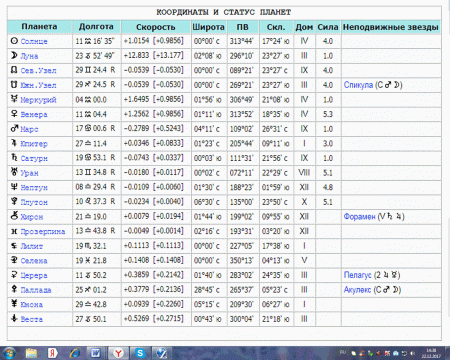This screenshot has height=360, width=450.
Task: Select the Moon speed value +12.833
Action: pyautogui.click(x=136, y=56)
